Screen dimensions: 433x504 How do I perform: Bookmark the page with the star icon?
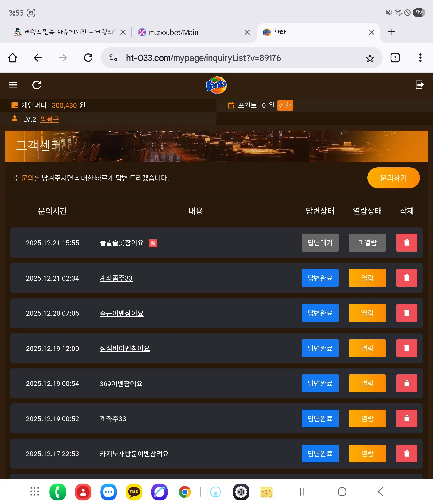(x=370, y=58)
